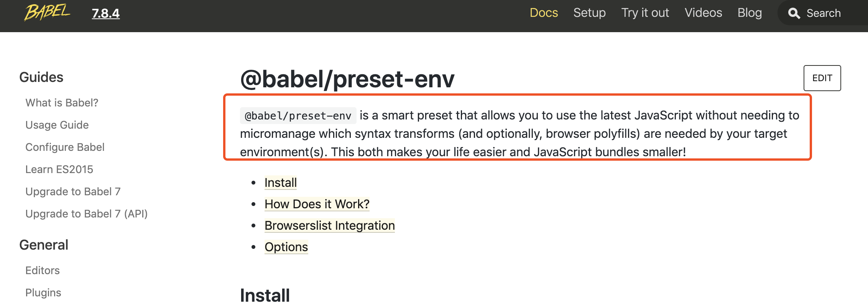The height and width of the screenshot is (304, 868).
Task: Open What is Babel? guide
Action: [x=62, y=103]
